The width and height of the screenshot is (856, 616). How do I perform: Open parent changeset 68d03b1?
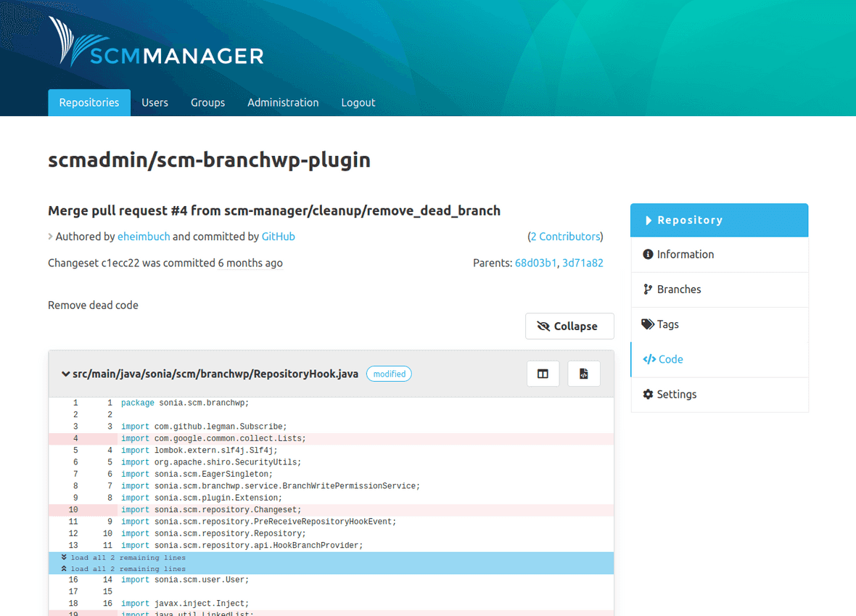tap(536, 263)
